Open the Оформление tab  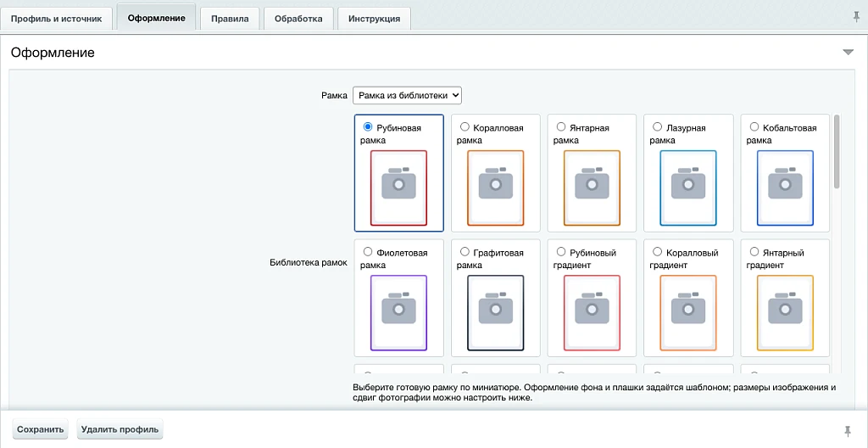coord(156,17)
